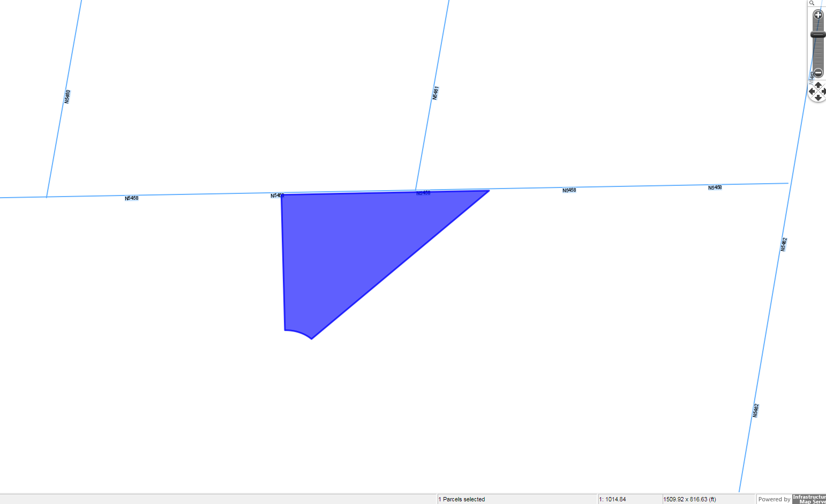This screenshot has height=504, width=826.
Task: Click N5458 label closest to N5460 road
Action: 131,198
